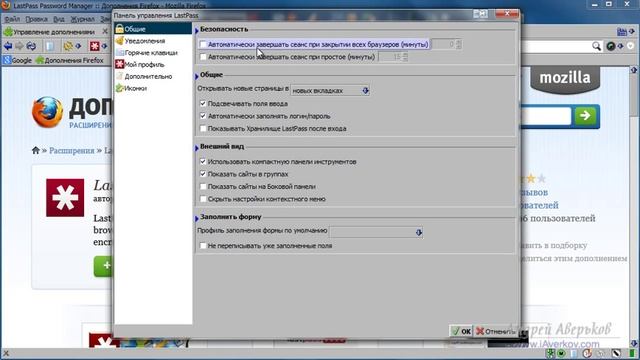Click the black-and-white striped status bar icon
640x360 pixels.
616,353
